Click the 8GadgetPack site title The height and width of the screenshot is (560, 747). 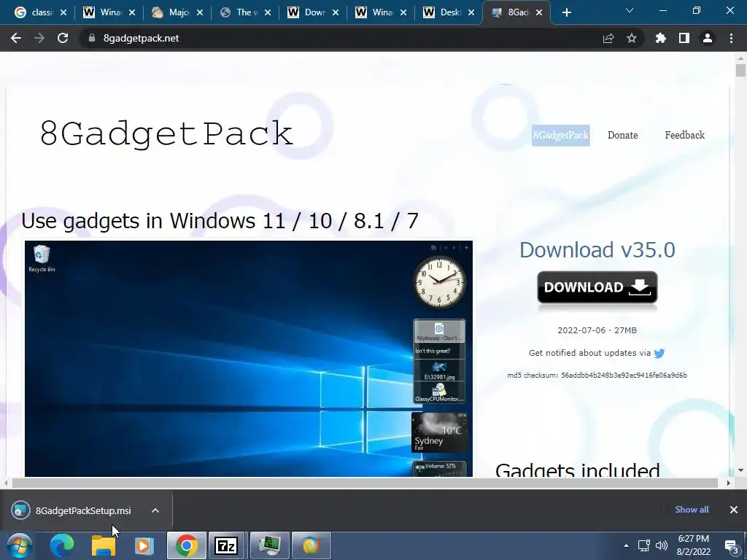point(166,133)
